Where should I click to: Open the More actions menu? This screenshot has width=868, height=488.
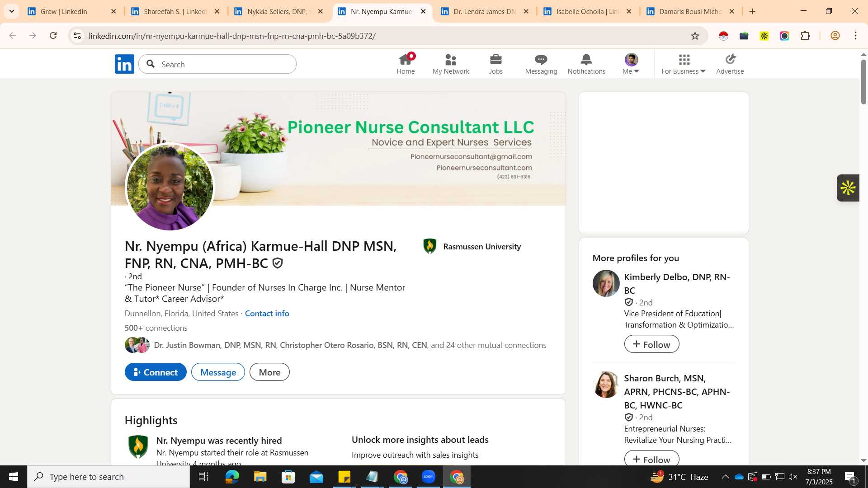tap(269, 372)
